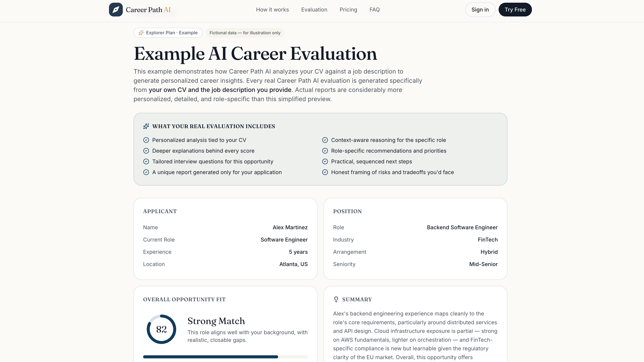The image size is (644, 362).
Task: Click the Role value Backend Software Engineer
Action: click(x=462, y=227)
